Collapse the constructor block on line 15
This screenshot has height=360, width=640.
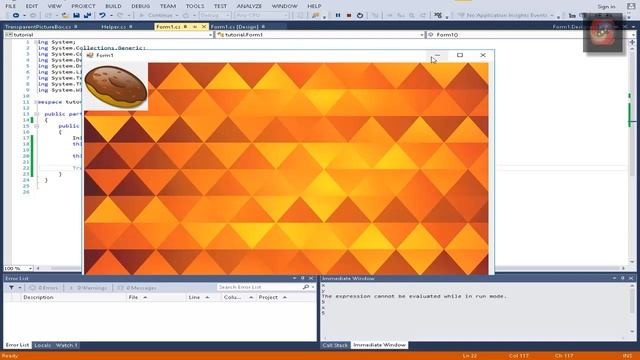36,126
